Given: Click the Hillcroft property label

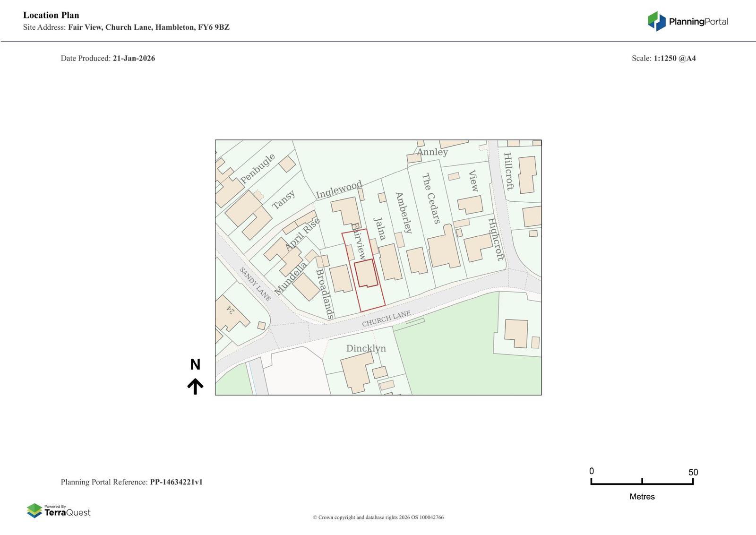Looking at the screenshot, I should click(x=508, y=171).
